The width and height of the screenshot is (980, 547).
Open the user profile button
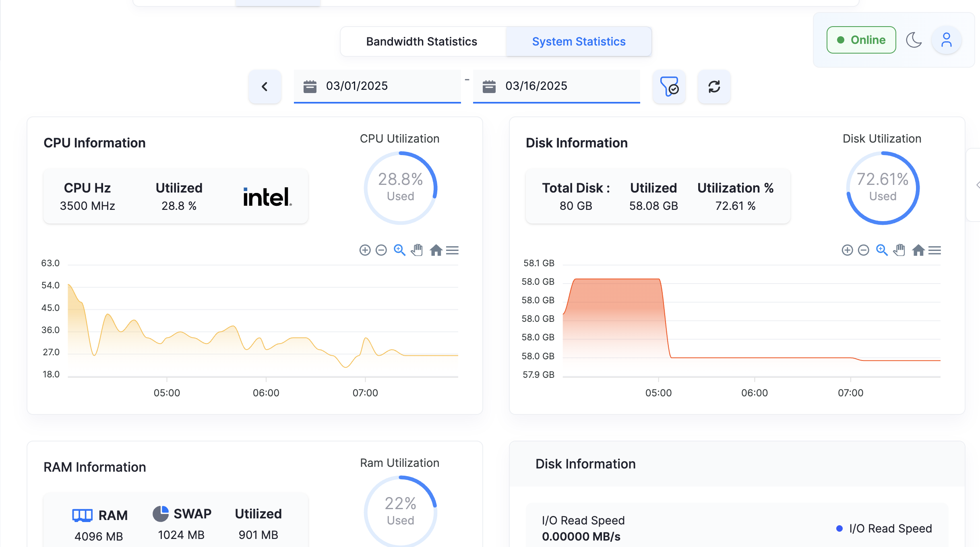pyautogui.click(x=947, y=39)
